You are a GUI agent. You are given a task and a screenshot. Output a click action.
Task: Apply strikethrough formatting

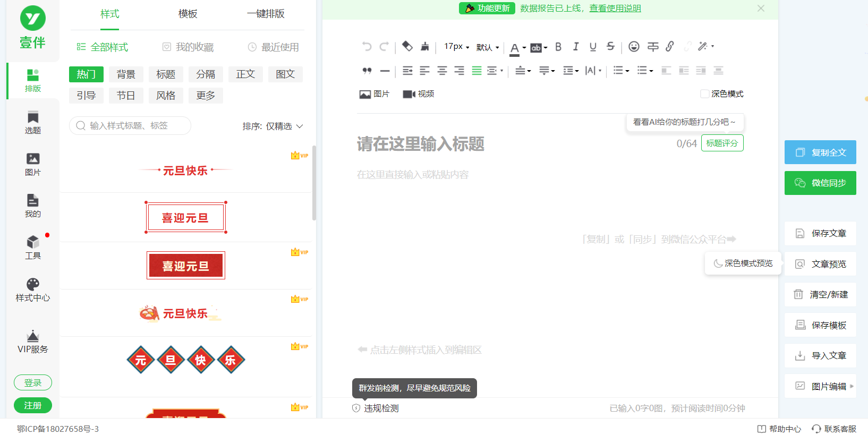[610, 47]
